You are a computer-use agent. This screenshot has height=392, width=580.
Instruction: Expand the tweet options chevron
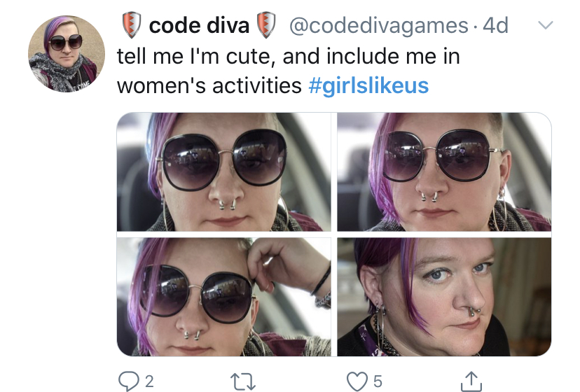[x=545, y=25]
